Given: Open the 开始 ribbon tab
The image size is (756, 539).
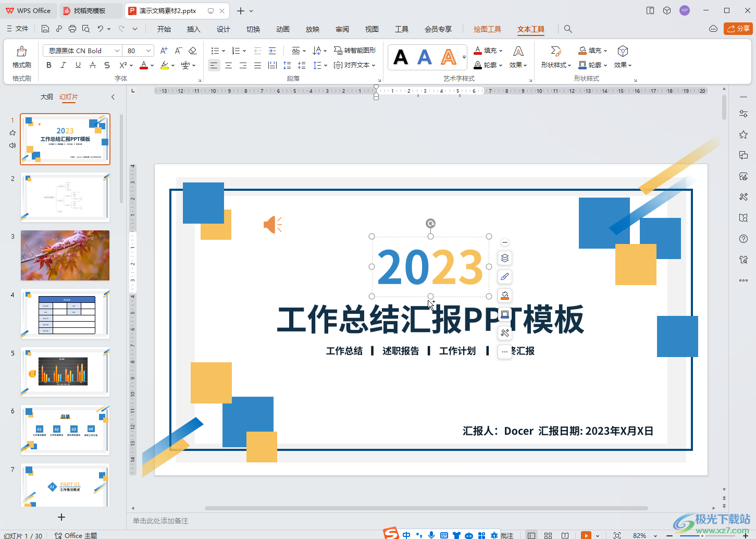Looking at the screenshot, I should pos(164,29).
